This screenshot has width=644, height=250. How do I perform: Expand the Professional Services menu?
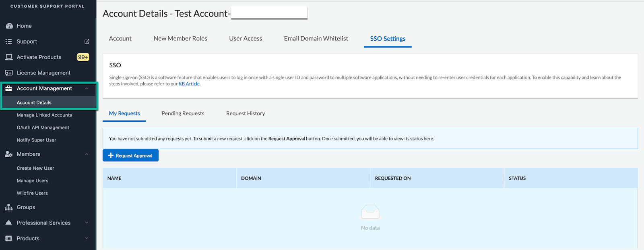87,223
